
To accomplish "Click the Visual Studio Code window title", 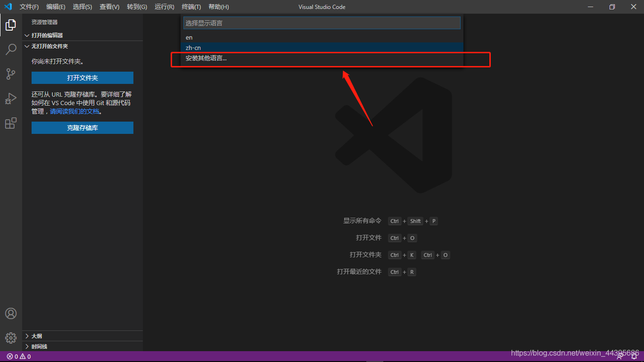I will (322, 7).
